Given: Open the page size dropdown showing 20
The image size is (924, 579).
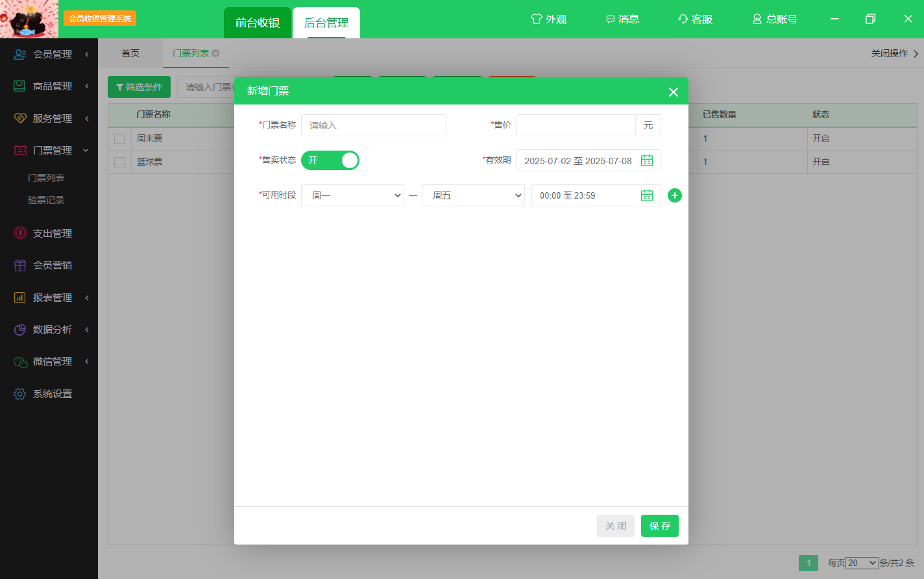Looking at the screenshot, I should (862, 563).
